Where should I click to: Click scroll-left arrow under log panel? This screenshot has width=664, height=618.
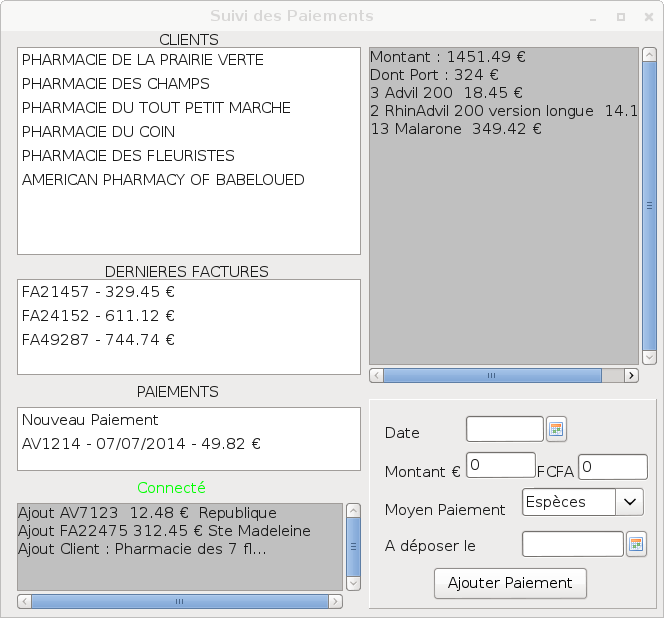click(25, 601)
